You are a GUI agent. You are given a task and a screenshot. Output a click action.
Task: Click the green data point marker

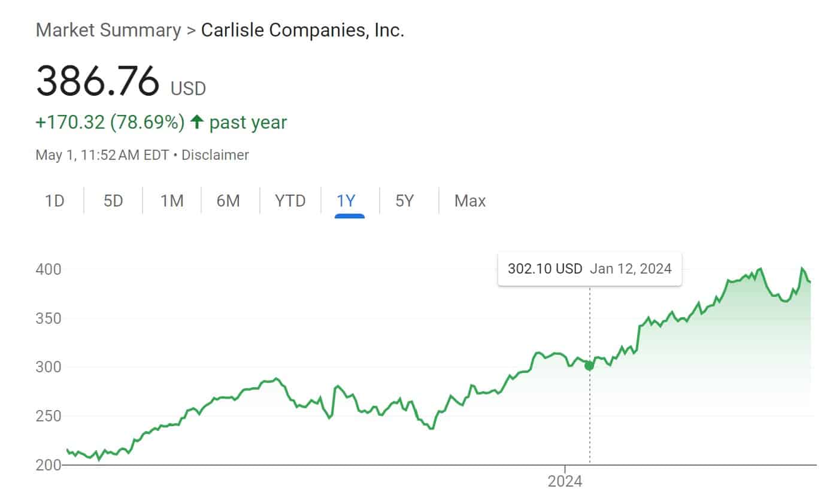point(589,366)
